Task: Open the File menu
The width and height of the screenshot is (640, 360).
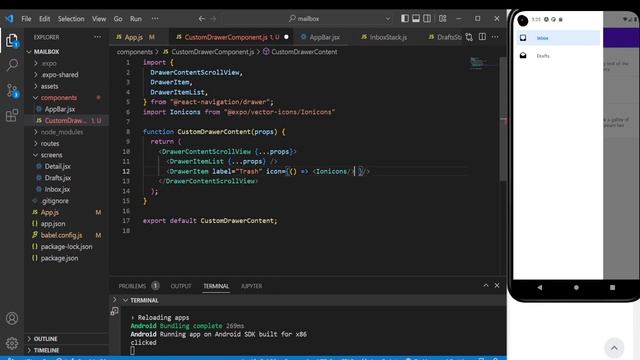Action: [x=26, y=19]
